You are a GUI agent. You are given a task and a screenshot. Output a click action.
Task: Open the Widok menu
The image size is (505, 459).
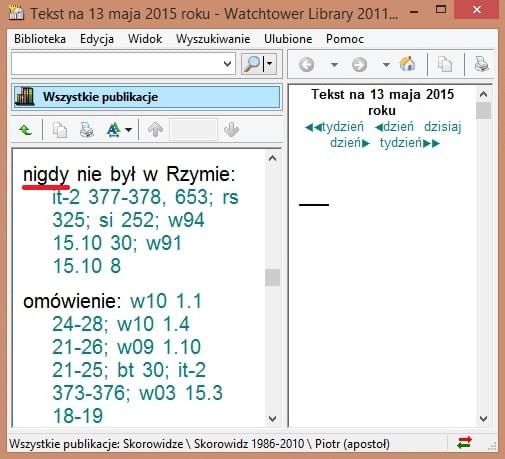[x=145, y=39]
